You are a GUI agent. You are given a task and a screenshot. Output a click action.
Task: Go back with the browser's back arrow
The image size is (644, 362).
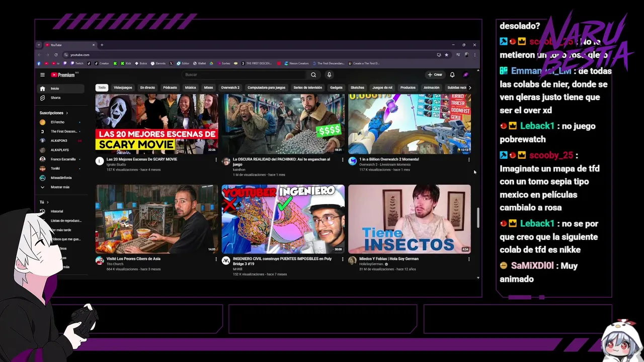pyautogui.click(x=39, y=55)
